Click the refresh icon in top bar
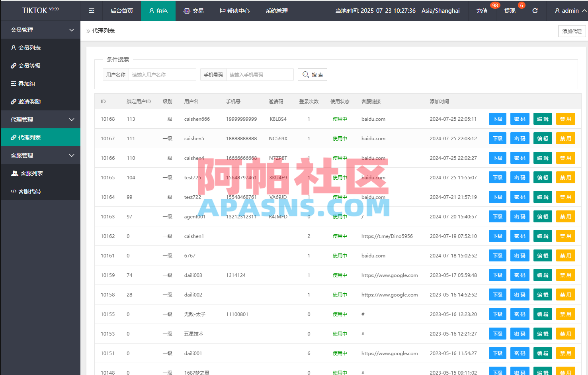This screenshot has height=375, width=588. tap(535, 11)
